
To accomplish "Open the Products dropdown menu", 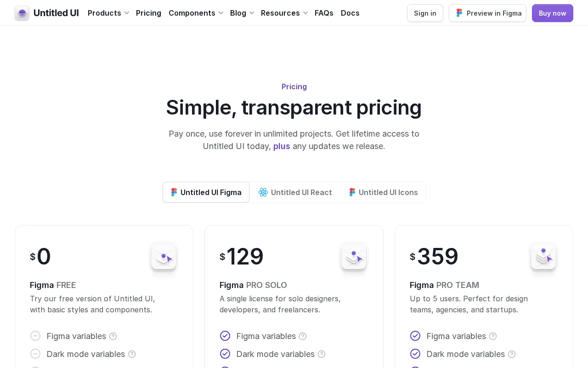I will pyautogui.click(x=108, y=13).
